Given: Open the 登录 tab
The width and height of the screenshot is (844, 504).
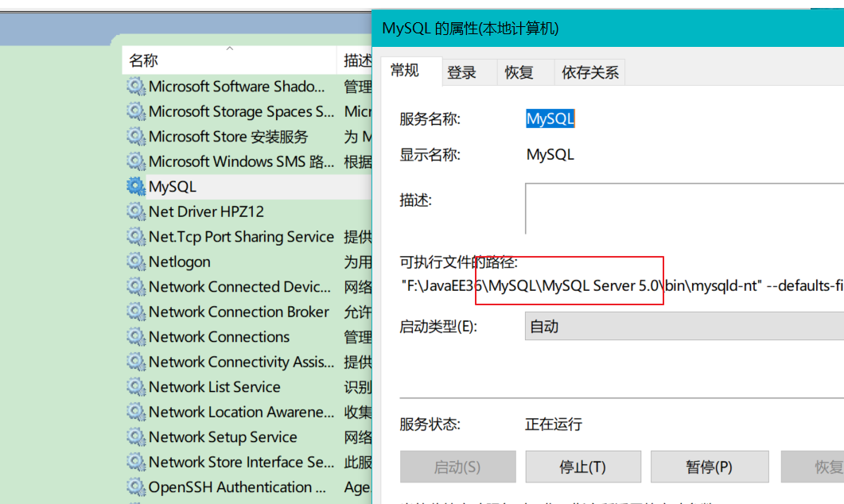Looking at the screenshot, I should (x=469, y=72).
